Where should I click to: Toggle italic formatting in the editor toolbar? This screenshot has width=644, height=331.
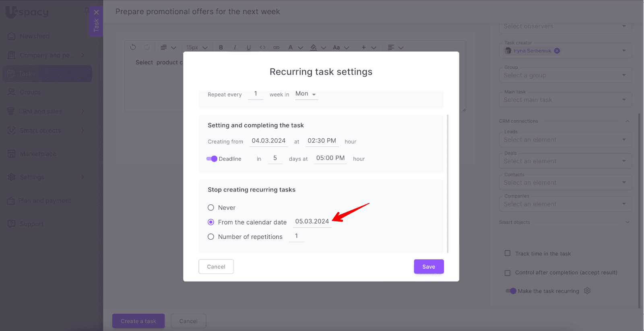click(235, 47)
